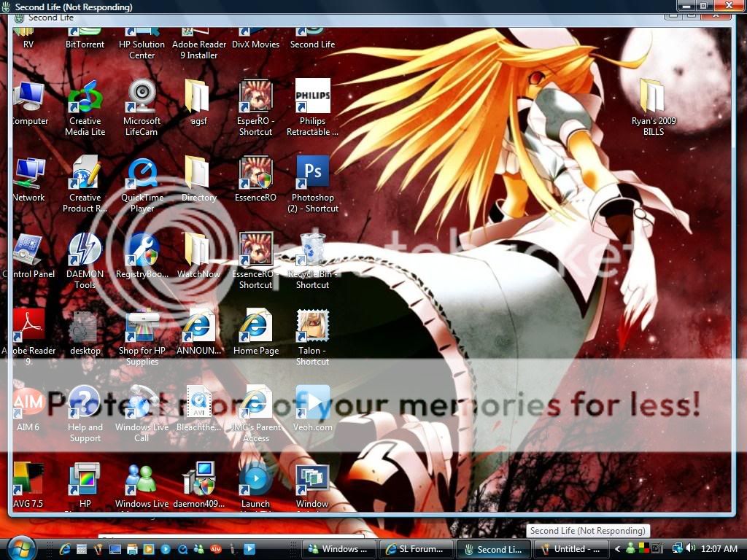This screenshot has width=747, height=560.
Task: Open the agsf folder
Action: [198, 104]
